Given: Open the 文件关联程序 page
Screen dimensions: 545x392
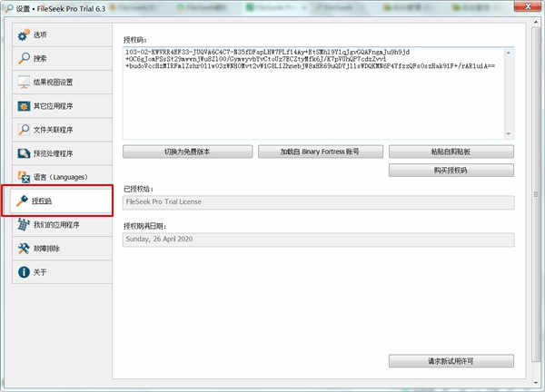Looking at the screenshot, I should (62, 130).
